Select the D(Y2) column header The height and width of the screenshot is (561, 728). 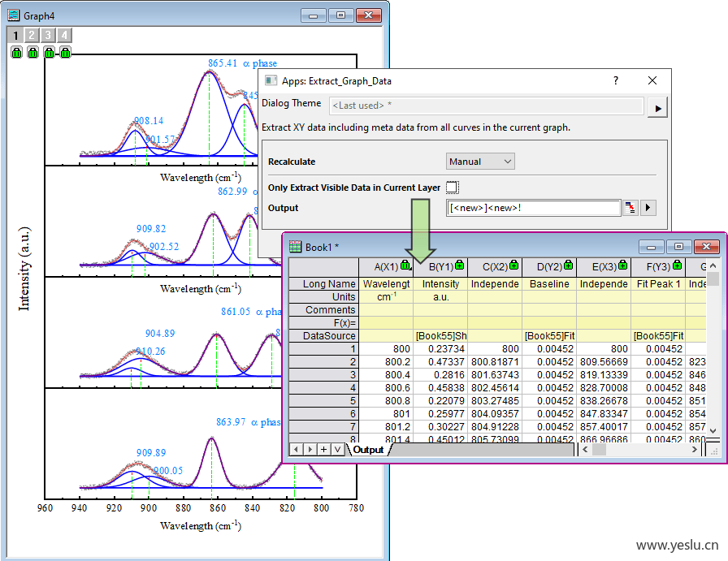[549, 267]
